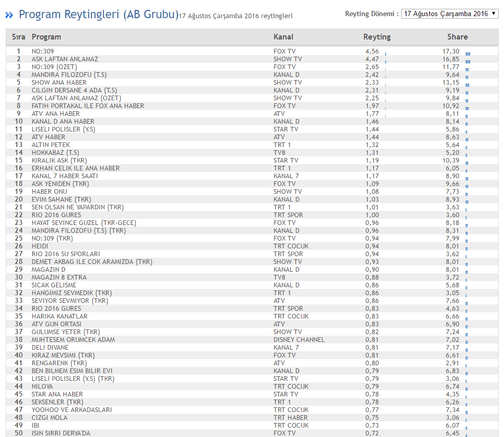Click MANDIRA FILOZOFU (T.S) ranked 4
This screenshot has width=504, height=437.
pos(69,75)
